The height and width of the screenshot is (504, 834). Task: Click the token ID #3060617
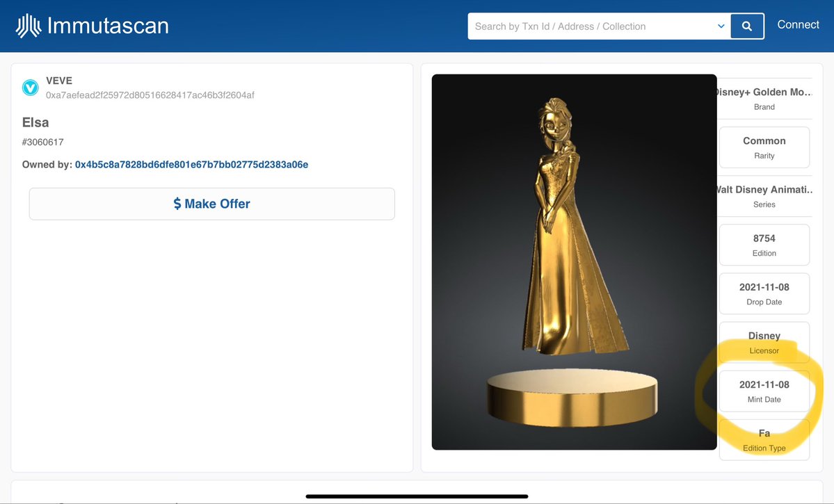(42, 142)
